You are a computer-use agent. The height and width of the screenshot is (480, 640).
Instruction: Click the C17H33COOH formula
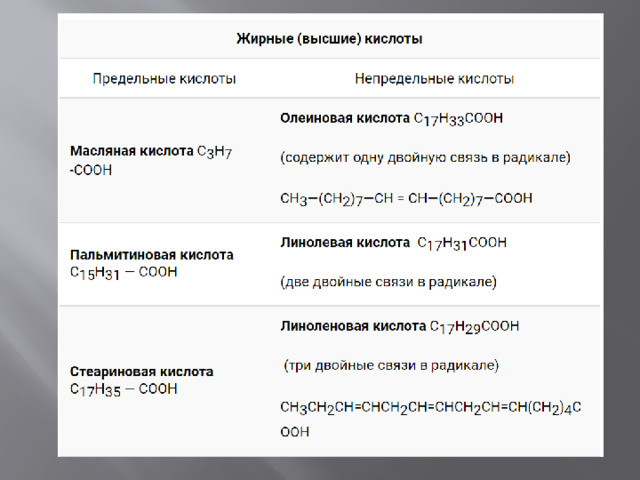pyautogui.click(x=458, y=119)
